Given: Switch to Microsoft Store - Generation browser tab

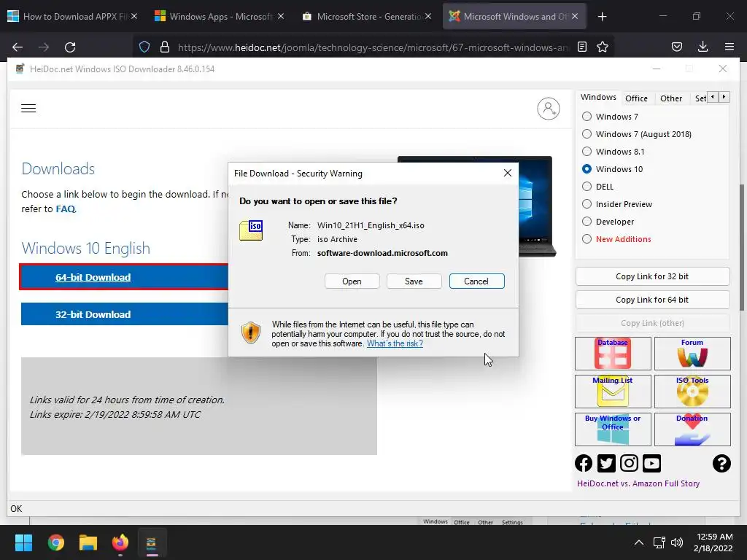Looking at the screenshot, I should click(x=368, y=17).
